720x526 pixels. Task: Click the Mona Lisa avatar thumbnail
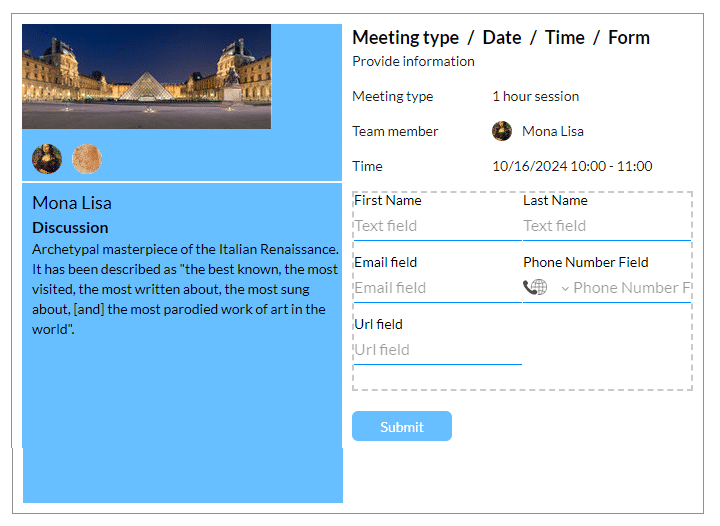(47, 158)
